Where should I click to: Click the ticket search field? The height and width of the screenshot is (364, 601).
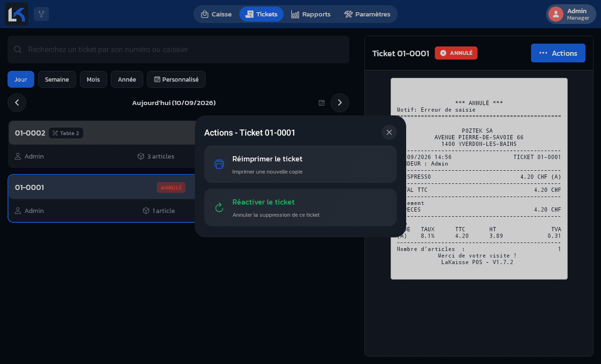[178, 49]
